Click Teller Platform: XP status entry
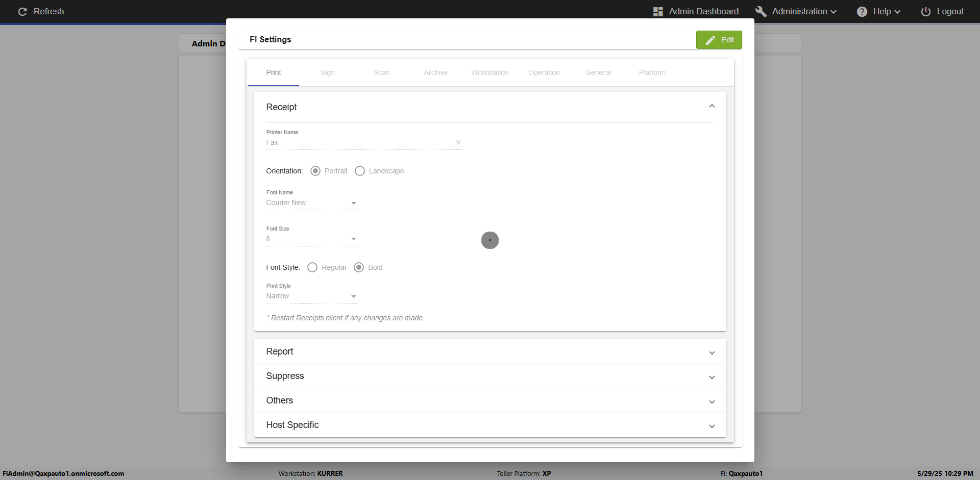Image resolution: width=980 pixels, height=480 pixels. pyautogui.click(x=524, y=473)
